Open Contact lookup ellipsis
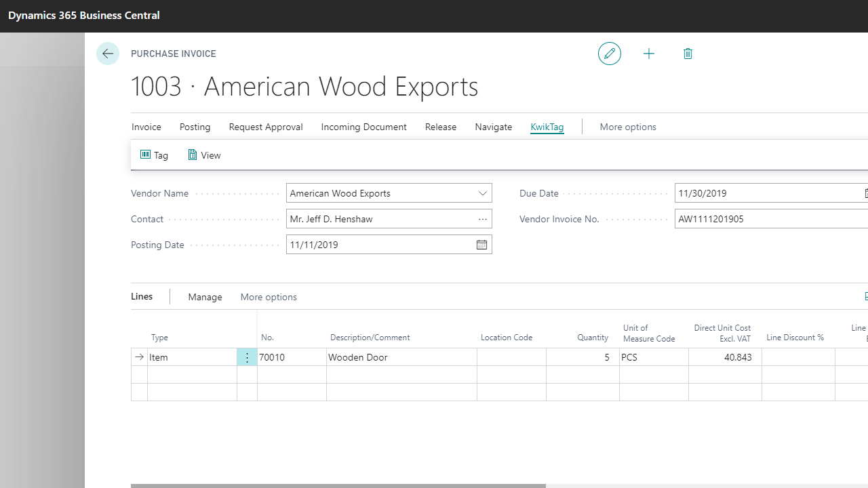The height and width of the screenshot is (488, 868). pyautogui.click(x=483, y=219)
